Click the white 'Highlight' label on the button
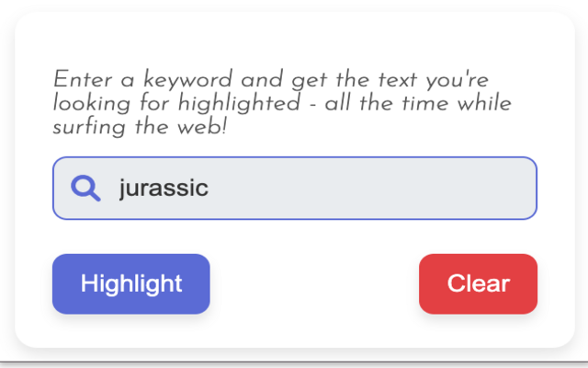 tap(131, 283)
